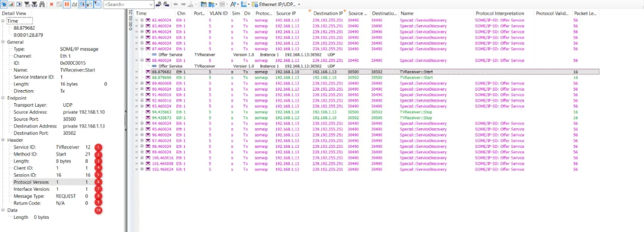Toggle the highlighted icon right of ΔT
This screenshot has height=232, width=644.
(82, 4)
